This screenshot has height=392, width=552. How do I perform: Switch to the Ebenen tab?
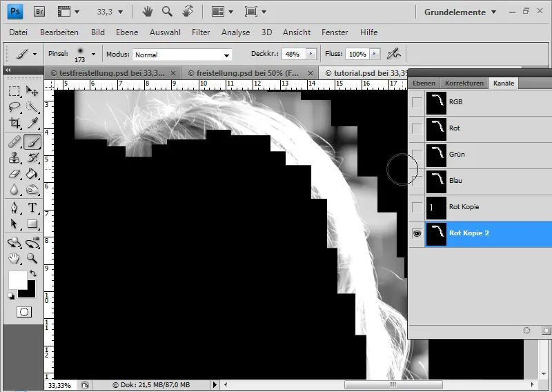424,84
